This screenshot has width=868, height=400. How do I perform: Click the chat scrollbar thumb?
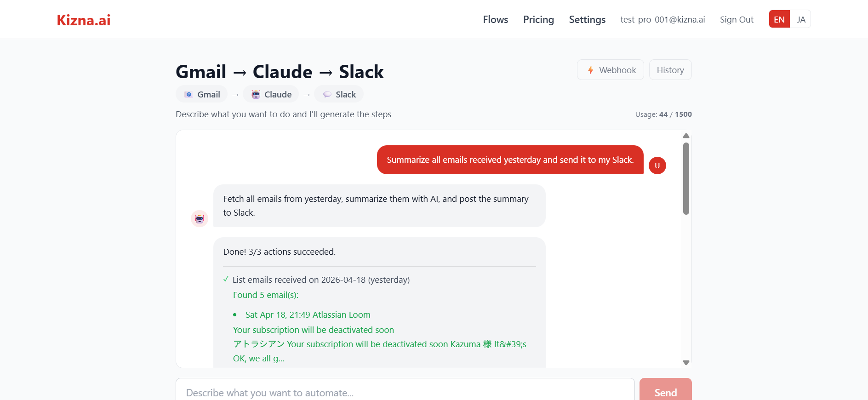686,178
